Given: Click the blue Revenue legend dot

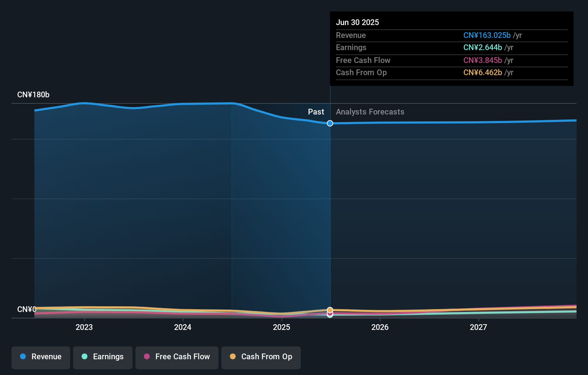Looking at the screenshot, I should 23,356.
